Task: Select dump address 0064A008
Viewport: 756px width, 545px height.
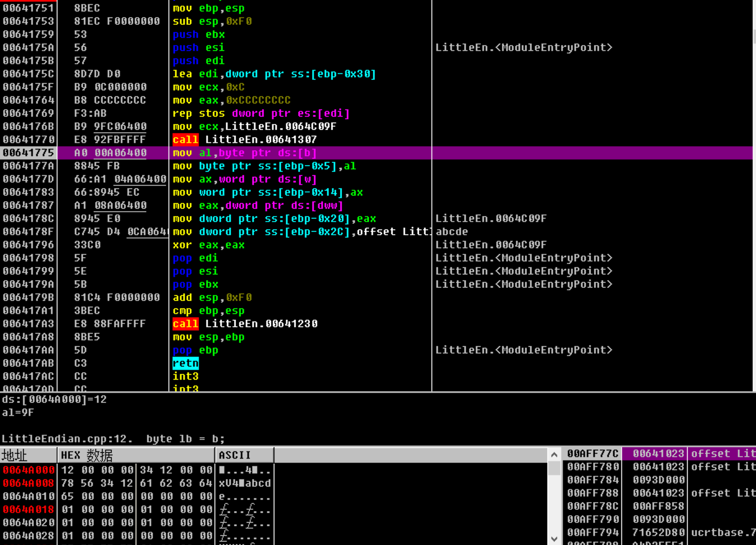Action: click(29, 483)
